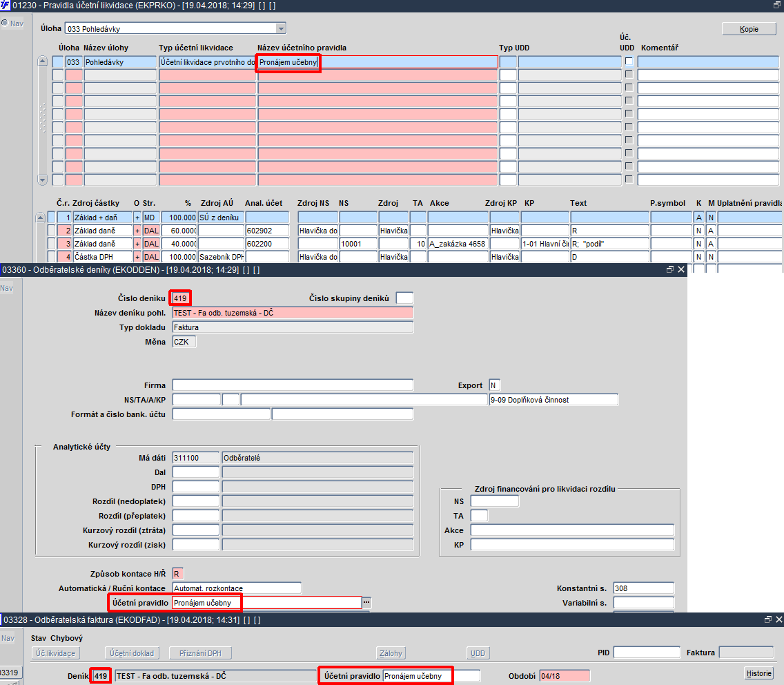
Task: Click Účetní pravidlo field in the deníky window
Action: (267, 603)
